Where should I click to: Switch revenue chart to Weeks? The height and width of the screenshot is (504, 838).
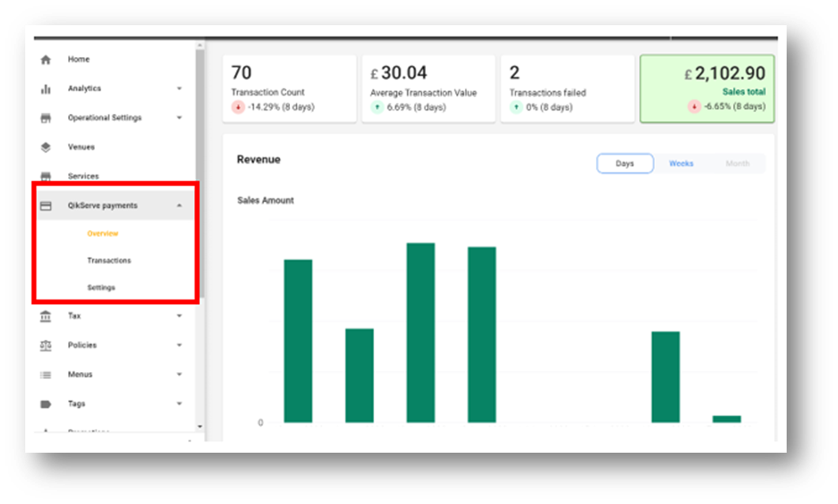coord(681,164)
